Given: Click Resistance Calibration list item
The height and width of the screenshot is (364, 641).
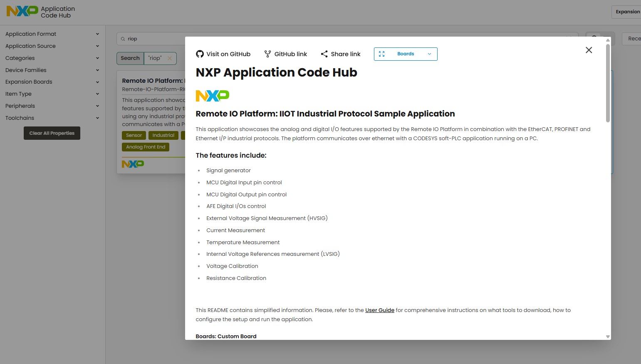Looking at the screenshot, I should (236, 278).
